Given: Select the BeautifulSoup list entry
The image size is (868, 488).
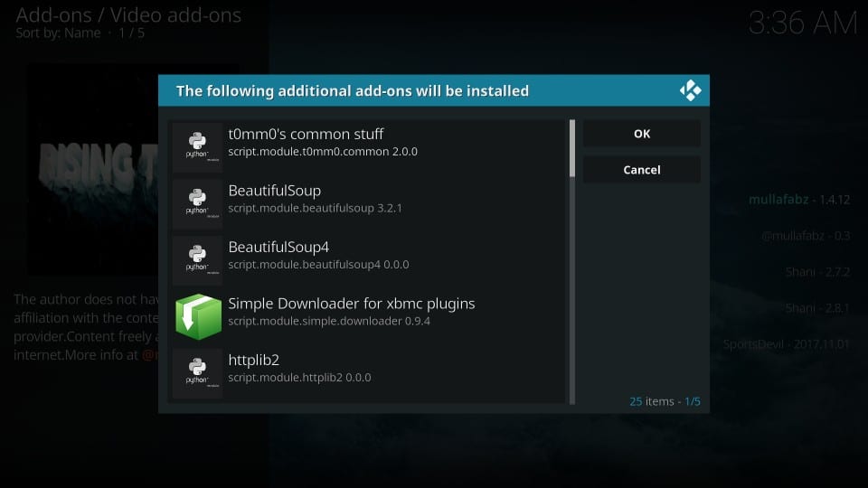Looking at the screenshot, I should [367, 203].
